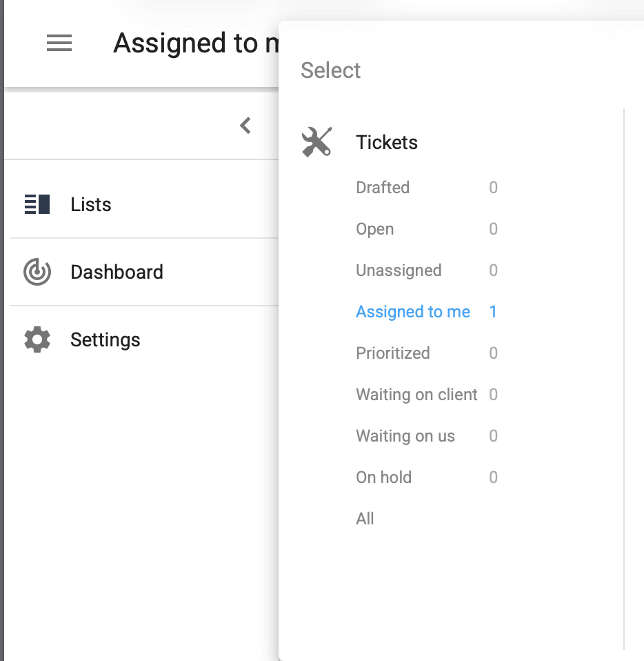Show tickets that are On hold
The image size is (644, 661).
(x=384, y=477)
